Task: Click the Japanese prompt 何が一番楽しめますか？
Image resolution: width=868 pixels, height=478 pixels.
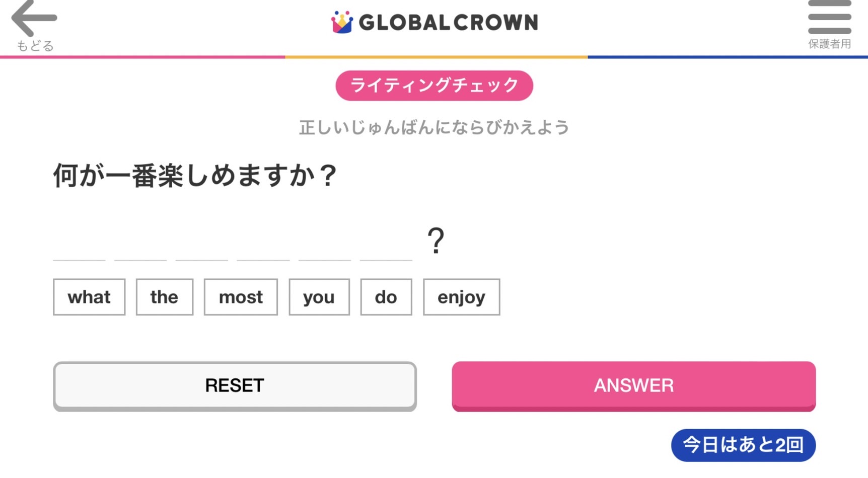Action: 195,176
